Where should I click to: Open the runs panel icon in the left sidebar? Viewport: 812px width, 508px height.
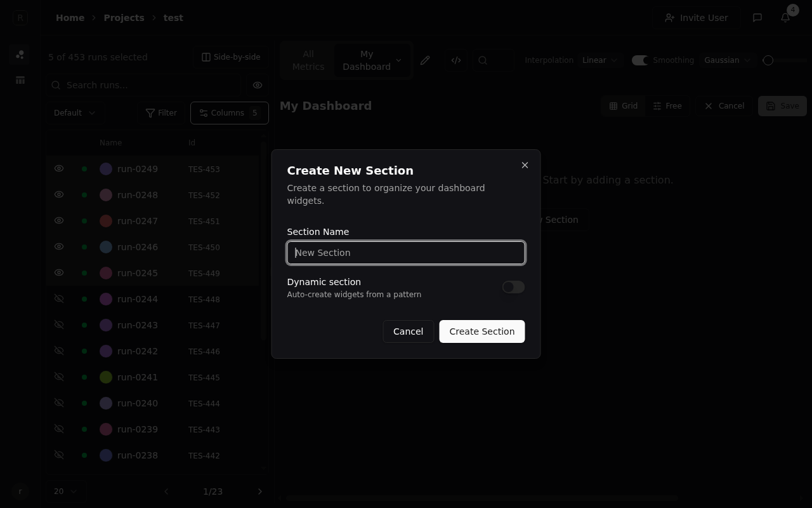click(20, 55)
